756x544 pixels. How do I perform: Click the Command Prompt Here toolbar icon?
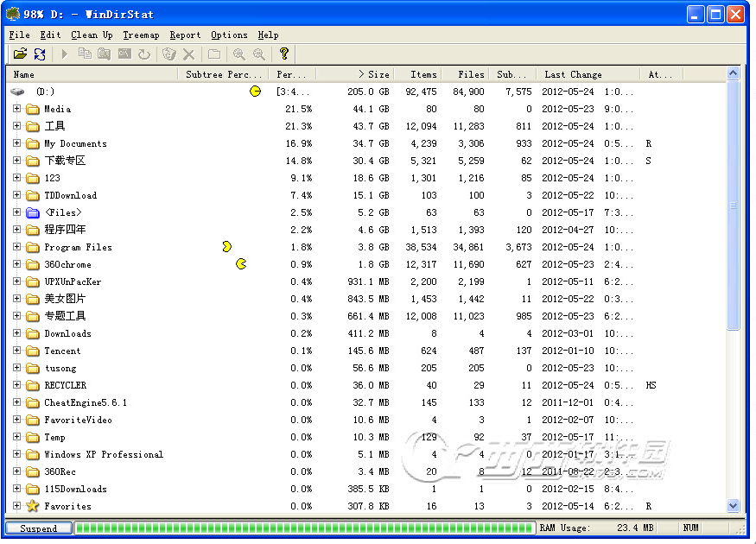tap(124, 54)
